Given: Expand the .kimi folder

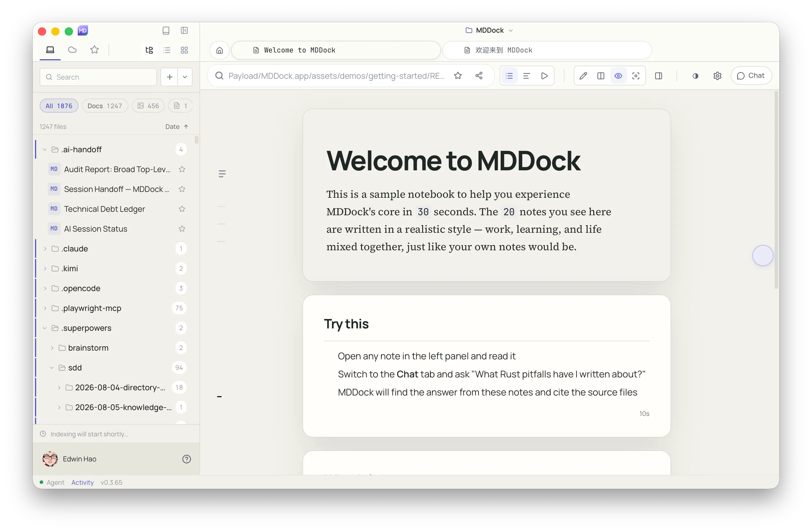Looking at the screenshot, I should click(x=45, y=269).
